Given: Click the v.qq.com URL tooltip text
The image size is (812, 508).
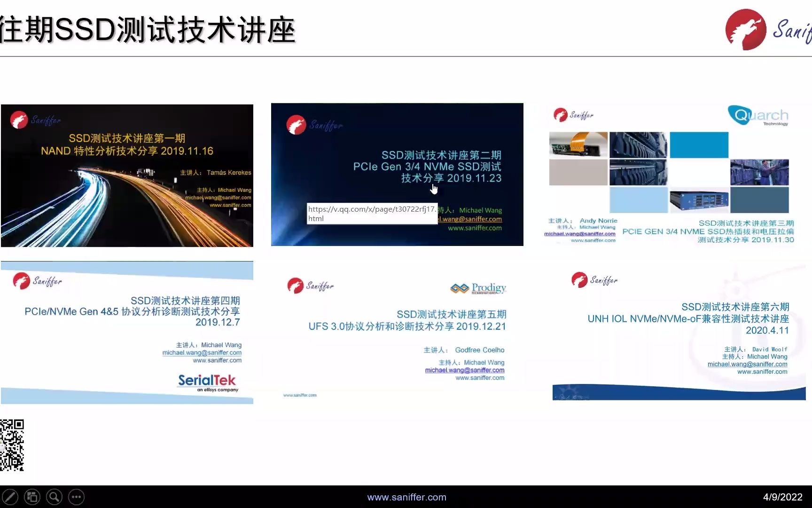Looking at the screenshot, I should (372, 214).
